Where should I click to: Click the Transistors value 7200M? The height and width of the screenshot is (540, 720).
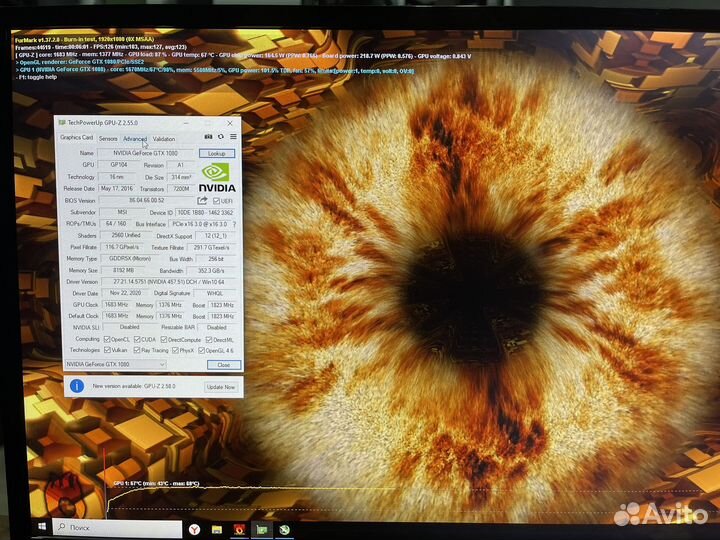181,189
